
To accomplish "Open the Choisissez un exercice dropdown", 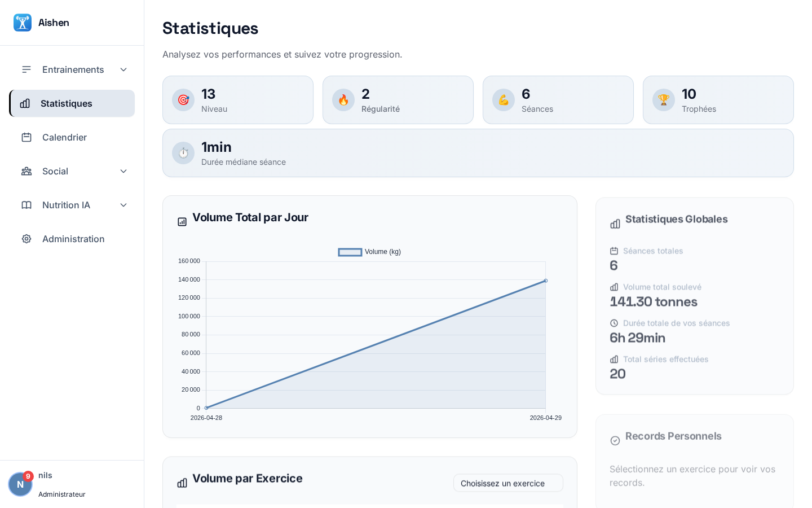I will coord(508,483).
